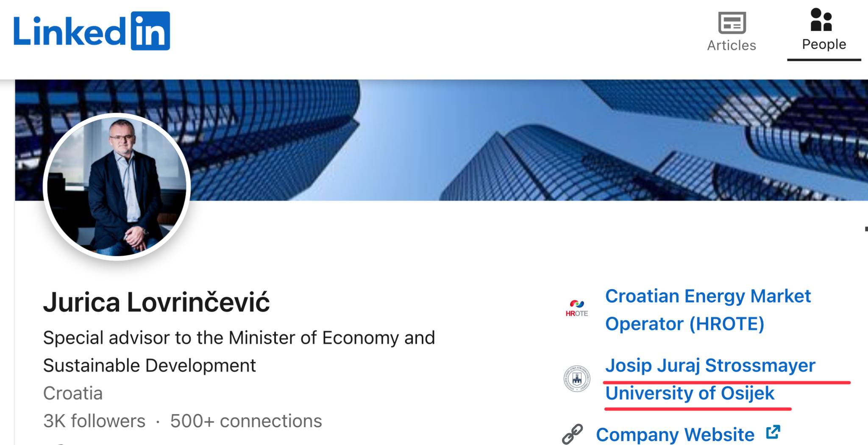Select the People tab label

pos(824,44)
